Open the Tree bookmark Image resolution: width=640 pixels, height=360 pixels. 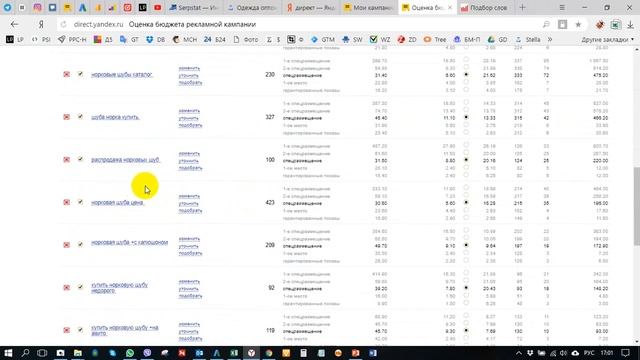coord(435,40)
